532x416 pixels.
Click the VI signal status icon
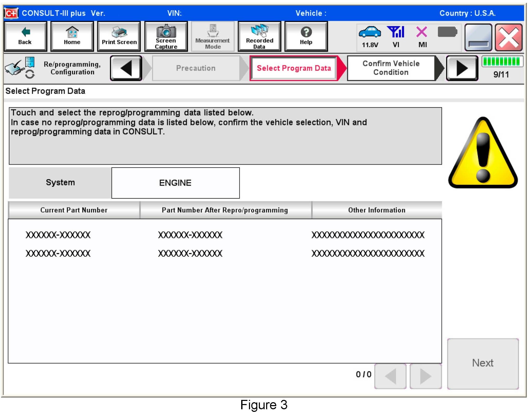[396, 32]
